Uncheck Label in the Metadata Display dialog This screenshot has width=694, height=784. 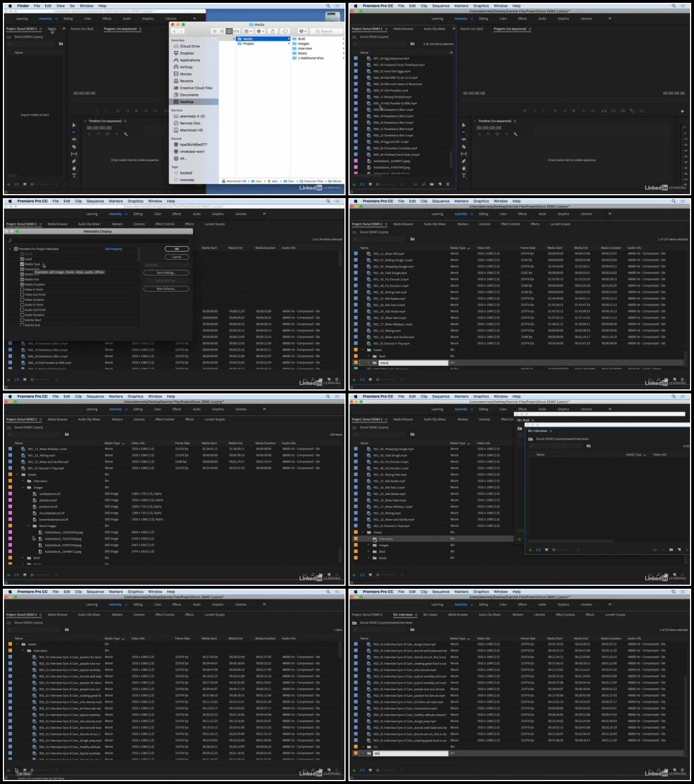[22, 259]
